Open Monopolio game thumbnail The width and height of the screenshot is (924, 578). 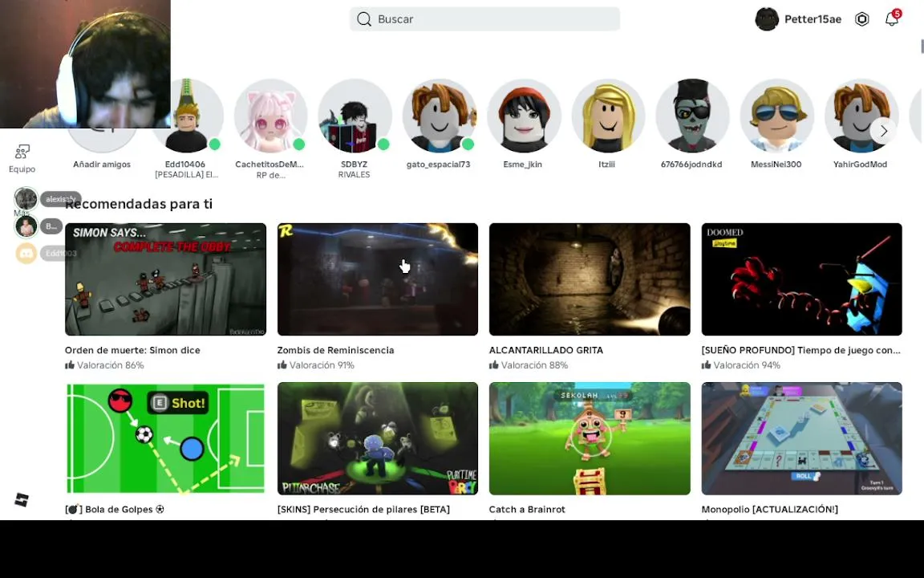(801, 438)
